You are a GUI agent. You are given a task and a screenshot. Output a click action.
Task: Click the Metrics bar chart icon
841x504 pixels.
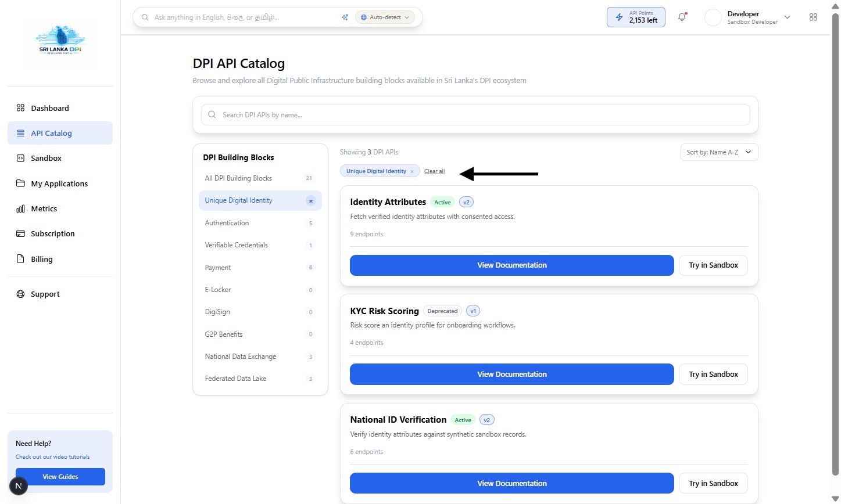pyautogui.click(x=20, y=208)
